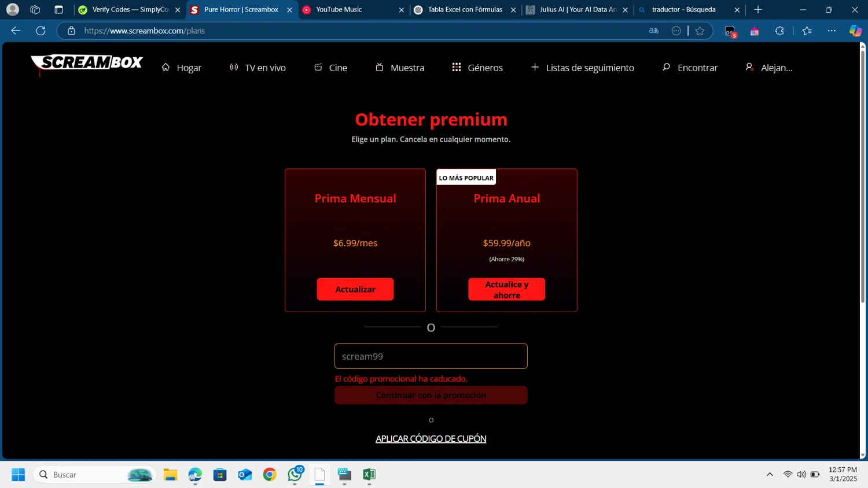Click the site info lock icon
This screenshot has width=868, height=488.
click(x=71, y=31)
